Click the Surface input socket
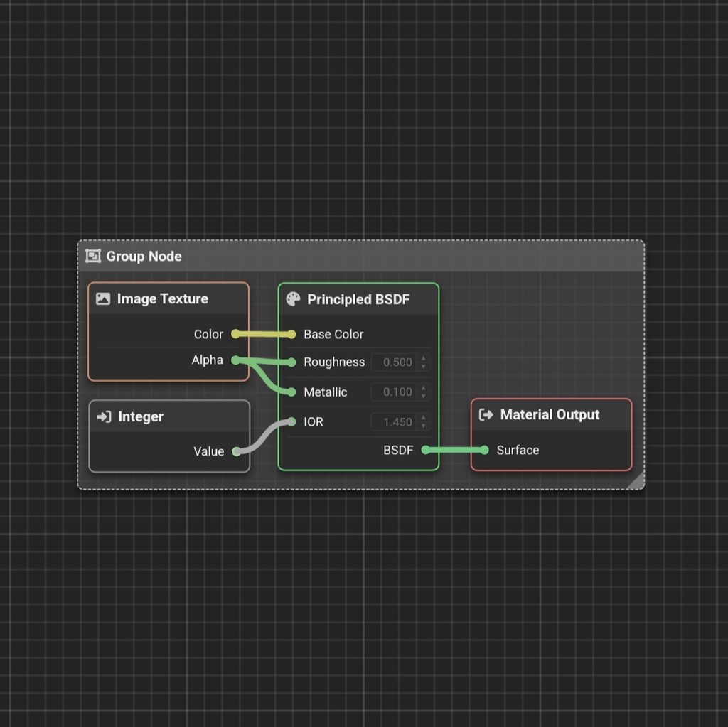This screenshot has height=727, width=728. pos(484,450)
